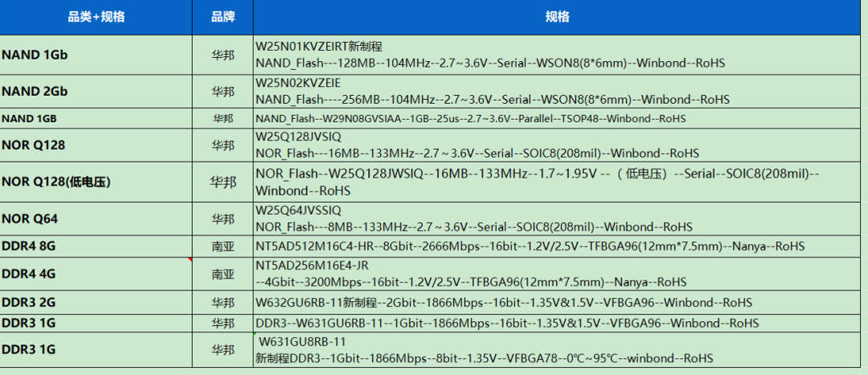Select the DDR4 4G category cell
The height and width of the screenshot is (375, 868).
tap(96, 274)
